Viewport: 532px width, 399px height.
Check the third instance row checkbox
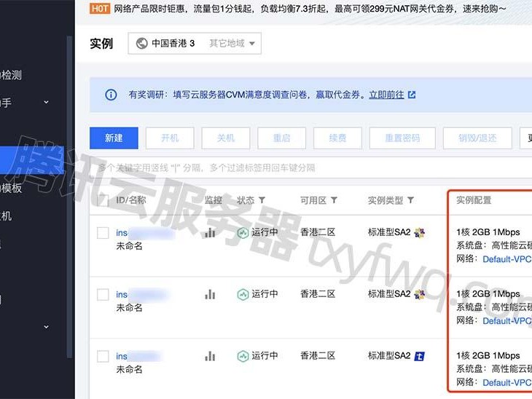(103, 356)
